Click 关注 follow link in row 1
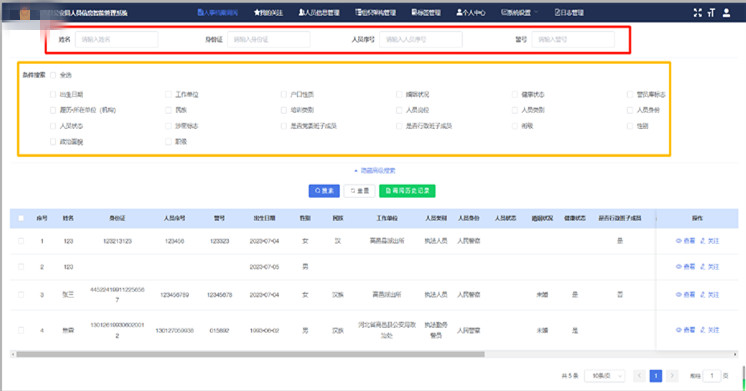Image resolution: width=746 pixels, height=391 pixels. 710,241
